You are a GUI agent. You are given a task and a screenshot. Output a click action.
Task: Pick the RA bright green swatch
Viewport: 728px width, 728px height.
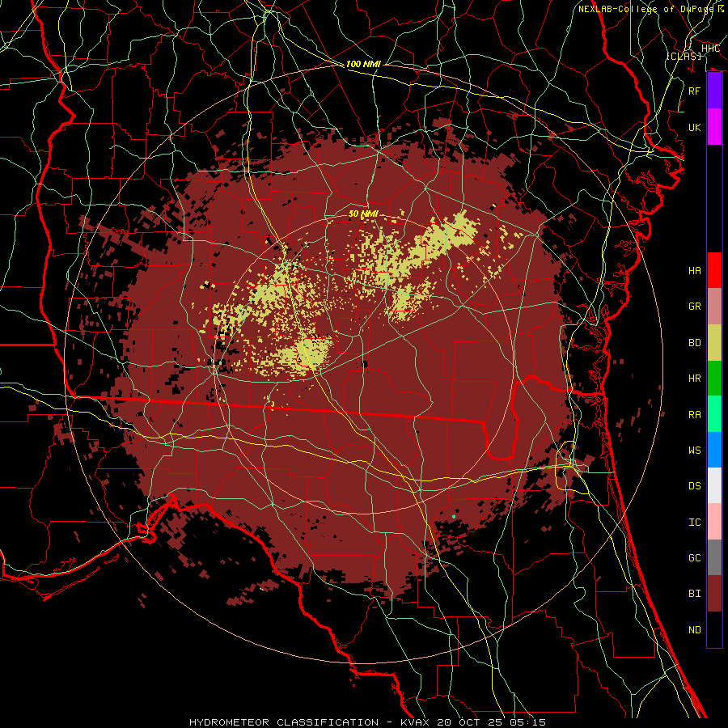(x=714, y=414)
